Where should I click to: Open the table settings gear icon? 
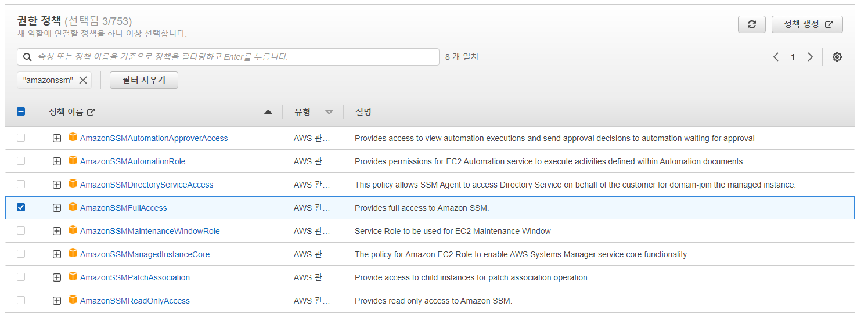837,57
